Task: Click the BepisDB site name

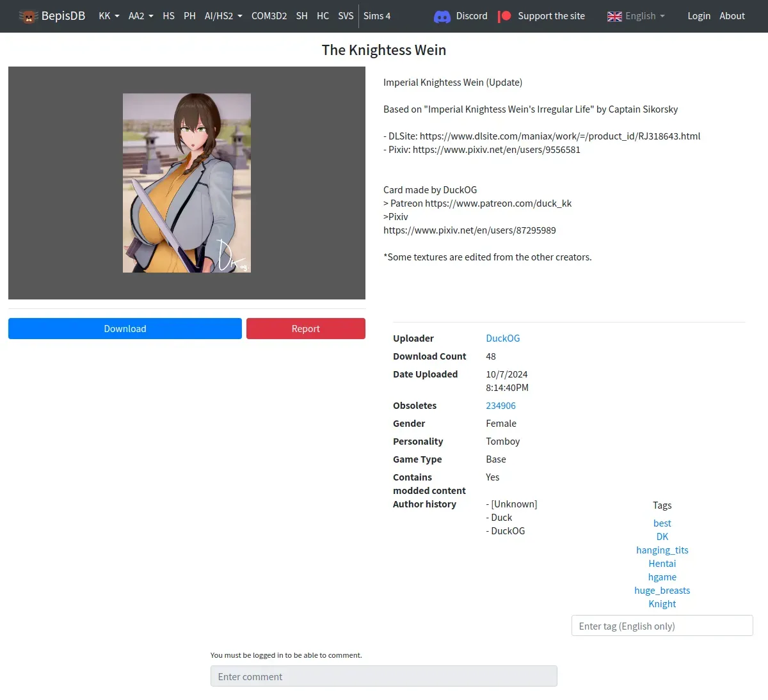Action: [63, 16]
